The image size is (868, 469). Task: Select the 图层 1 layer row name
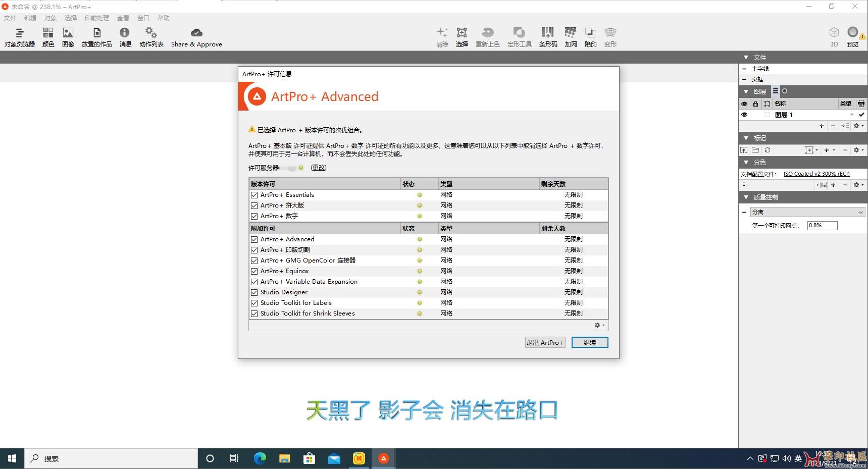784,115
